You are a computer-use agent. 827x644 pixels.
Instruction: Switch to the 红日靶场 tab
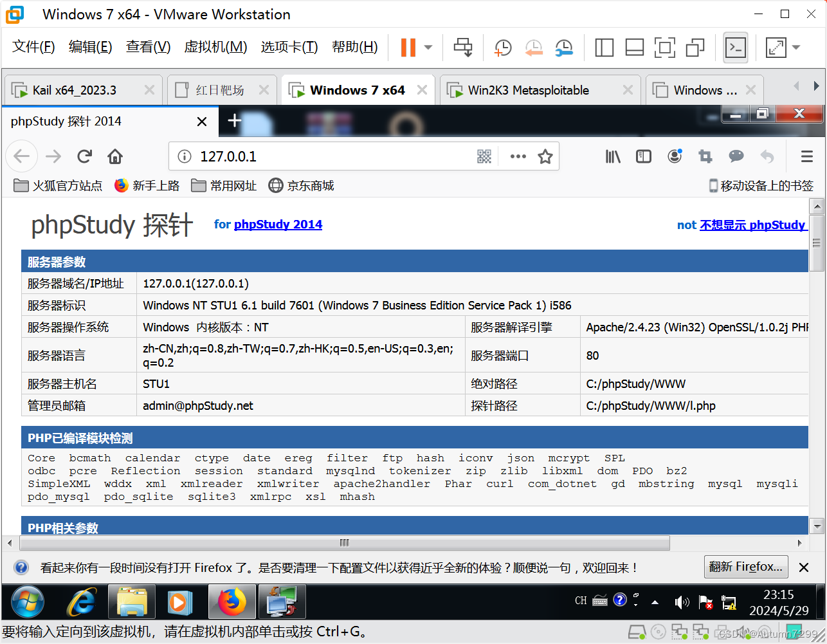tap(221, 90)
